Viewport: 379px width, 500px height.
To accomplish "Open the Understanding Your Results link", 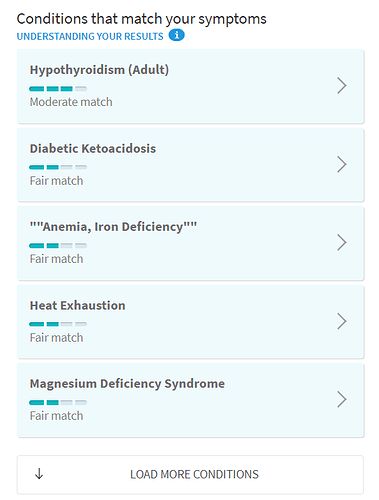I will pos(90,36).
